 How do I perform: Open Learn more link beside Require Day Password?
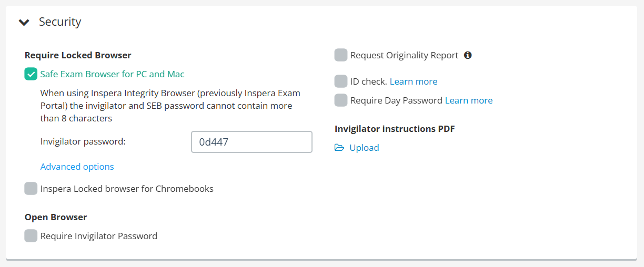pos(469,100)
